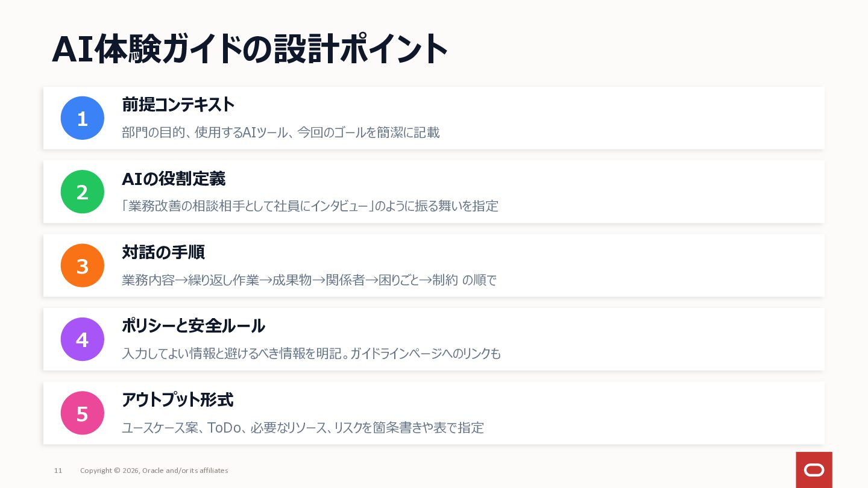Click the text mentioning ガイドラインページへのリンク
868x488 pixels.
311,354
